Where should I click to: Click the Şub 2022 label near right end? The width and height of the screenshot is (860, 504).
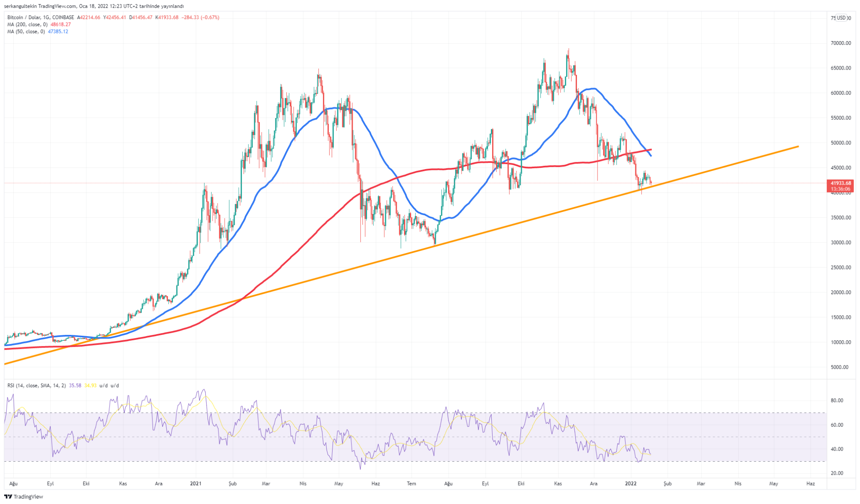[667, 483]
